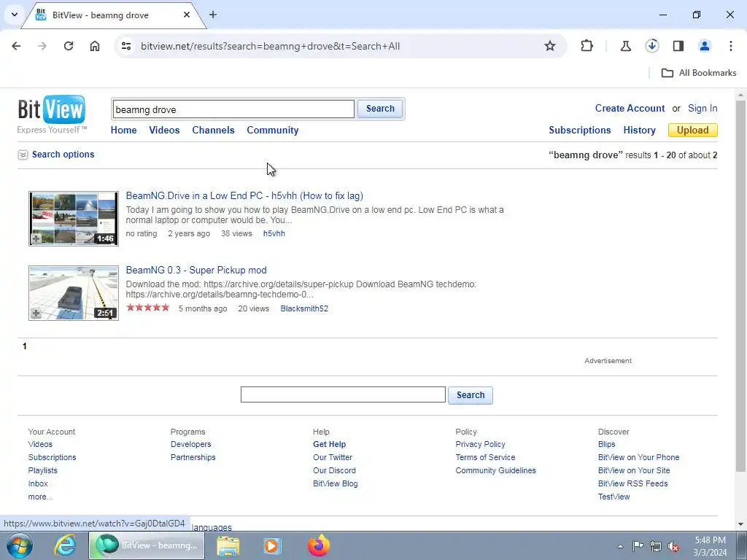The height and width of the screenshot is (560, 747).
Task: Open Our Discord footer link
Action: [334, 470]
